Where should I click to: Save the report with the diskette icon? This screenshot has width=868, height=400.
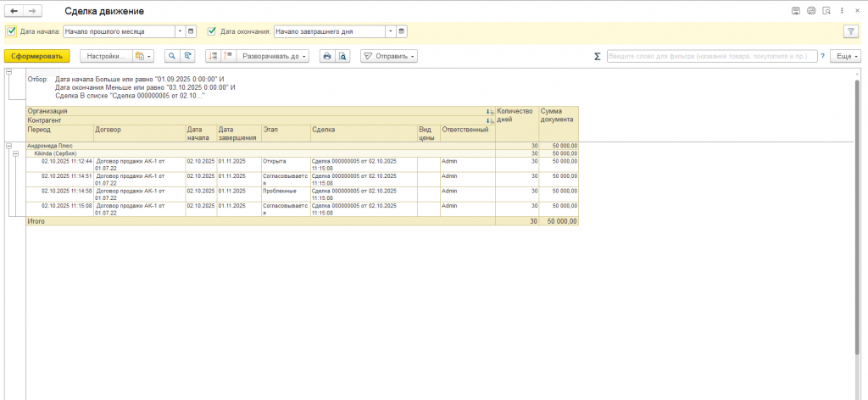tap(796, 11)
